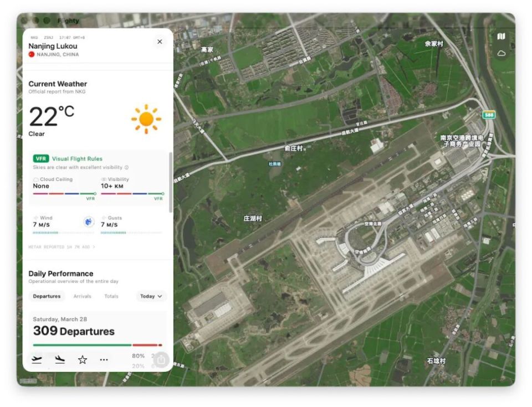Open the three-dot more options icon
Screen dimensions: 532x407
click(104, 359)
